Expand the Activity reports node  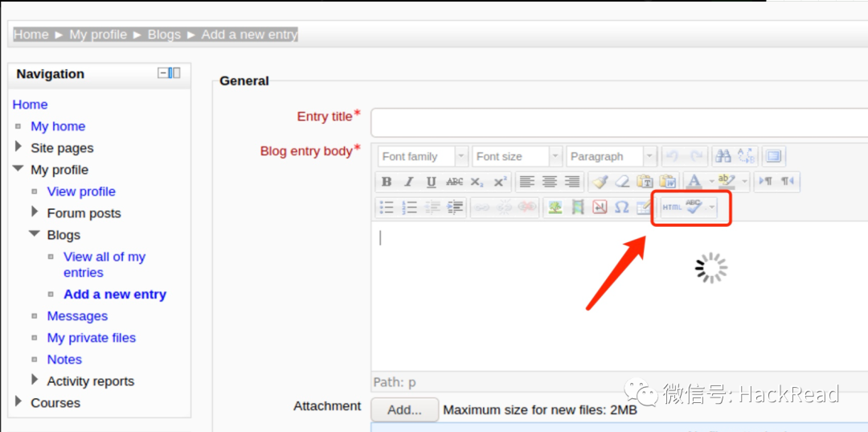pos(35,380)
